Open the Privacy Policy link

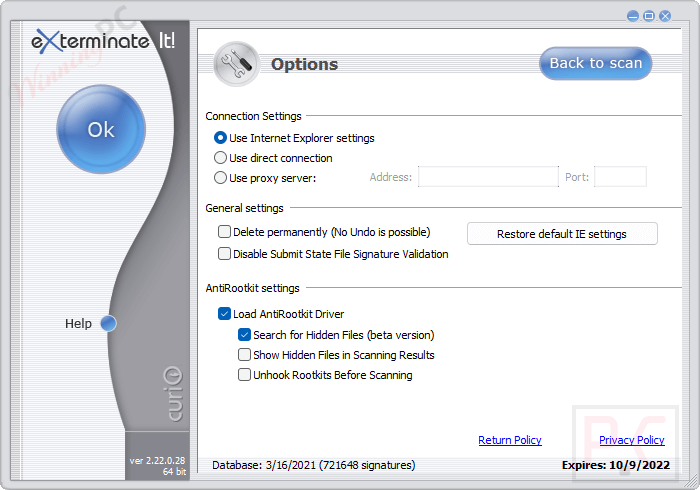coord(632,440)
